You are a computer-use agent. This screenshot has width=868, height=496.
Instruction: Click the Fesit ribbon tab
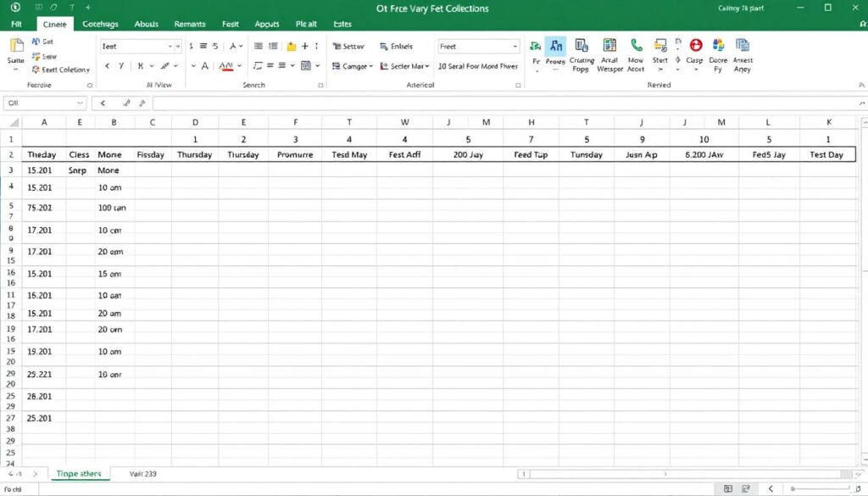point(231,24)
